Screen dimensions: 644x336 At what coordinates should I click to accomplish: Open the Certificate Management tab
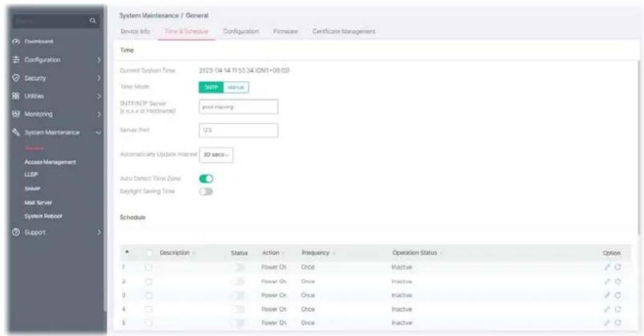click(344, 31)
